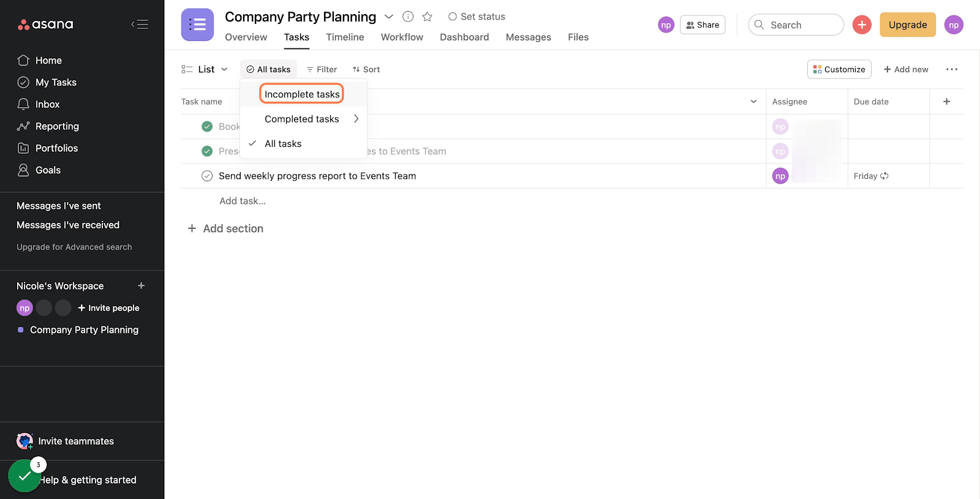The height and width of the screenshot is (499, 980).
Task: Click Nicole's Workspace heading
Action: pos(60,286)
